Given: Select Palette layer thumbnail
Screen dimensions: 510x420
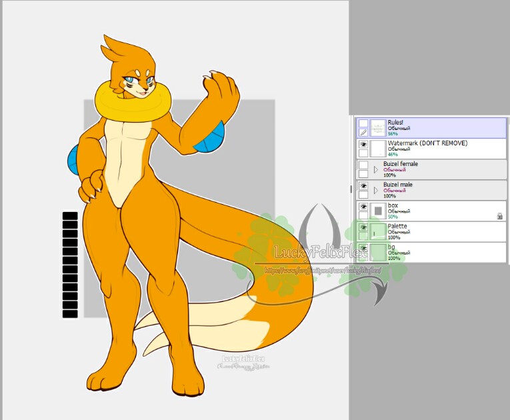Looking at the screenshot, I should (377, 232).
